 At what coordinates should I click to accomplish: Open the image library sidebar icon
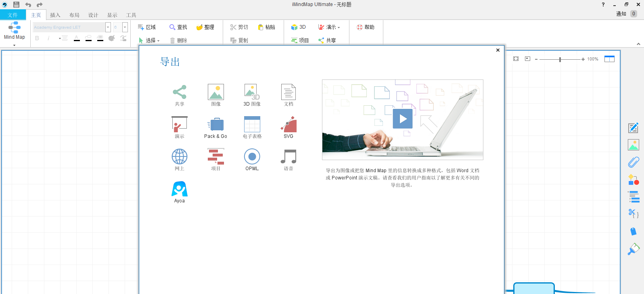[634, 145]
